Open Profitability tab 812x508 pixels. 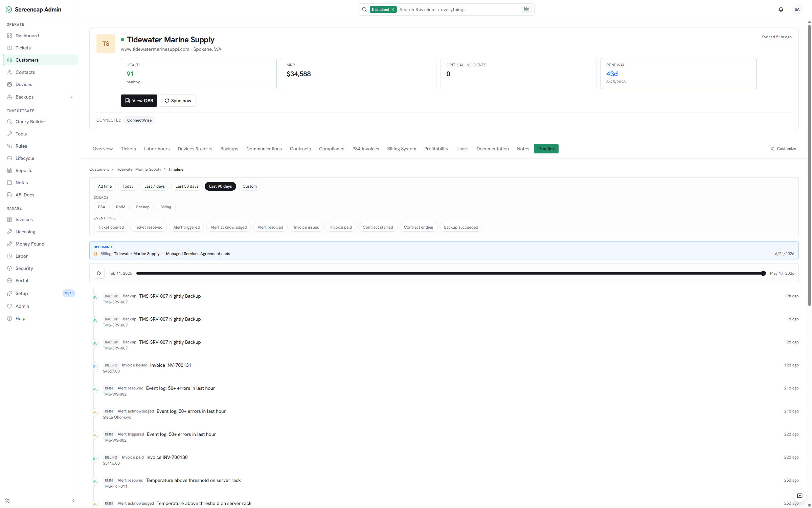(x=436, y=149)
